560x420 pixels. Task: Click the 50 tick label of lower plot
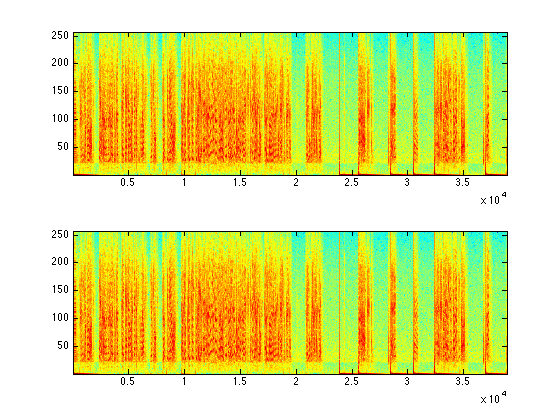click(x=63, y=345)
